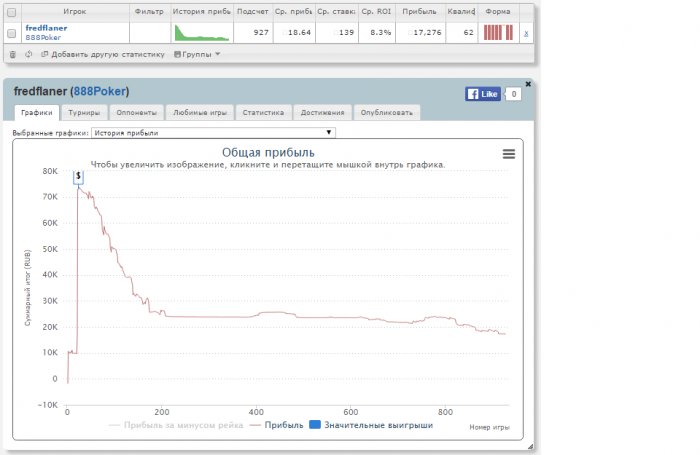Click the green profit history sparkline thumbnail
This screenshot has height=455, width=700.
[x=202, y=33]
